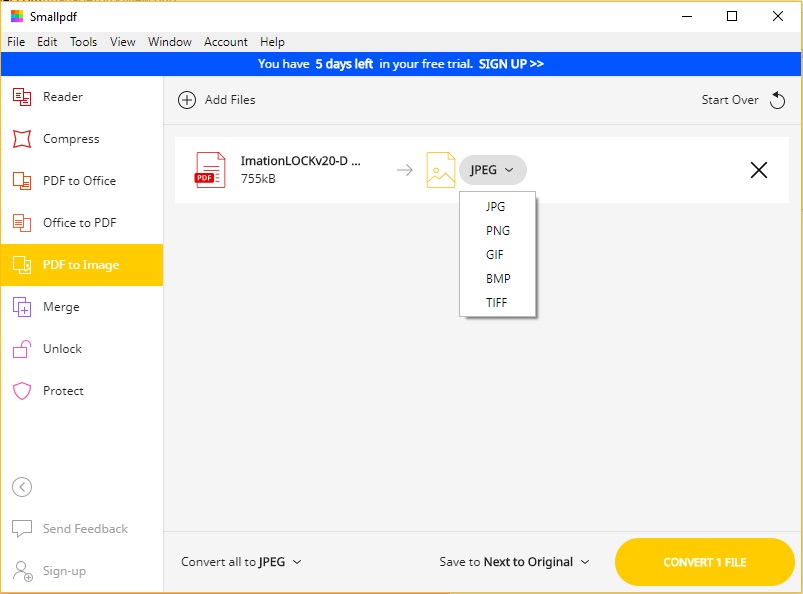803x594 pixels.
Task: Open the Save to Next to Original dropdown
Action: coord(514,562)
